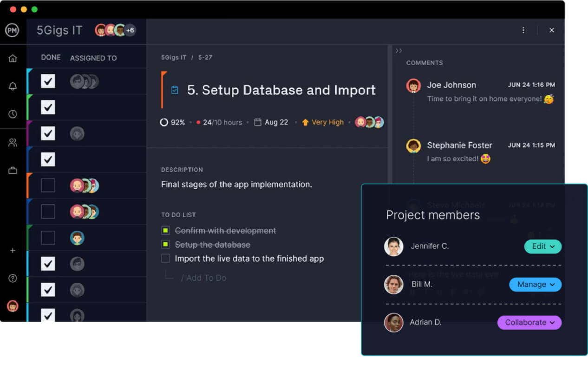
Task: Open the briefcase portfolio icon
Action: (x=13, y=171)
